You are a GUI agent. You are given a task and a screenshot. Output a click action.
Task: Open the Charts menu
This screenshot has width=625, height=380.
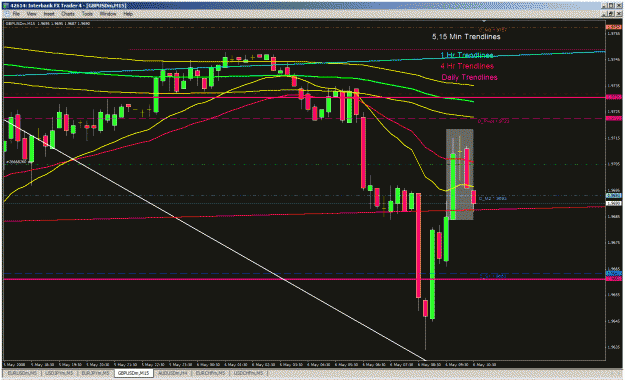click(x=68, y=14)
